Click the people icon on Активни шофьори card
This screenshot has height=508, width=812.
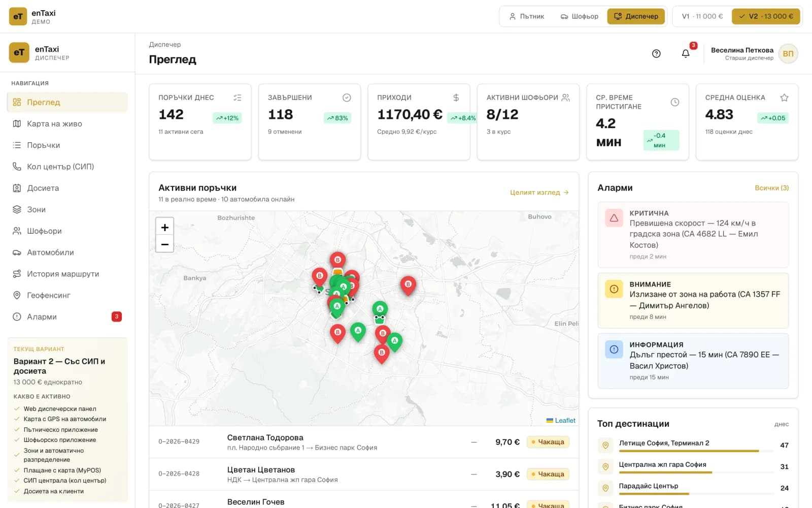pyautogui.click(x=565, y=98)
